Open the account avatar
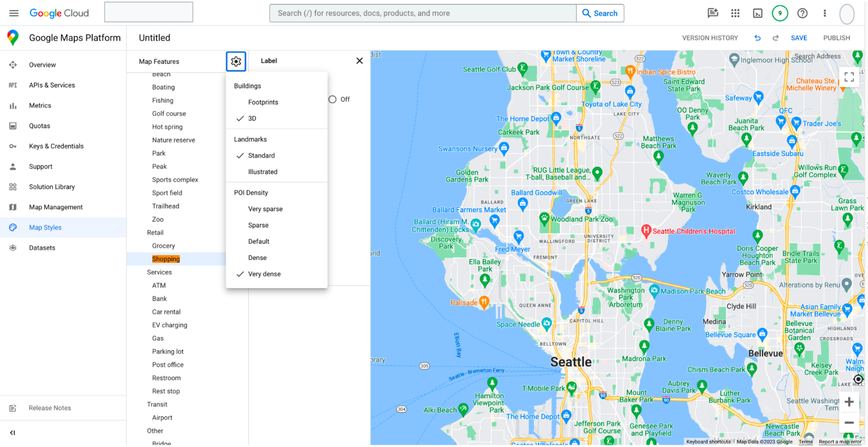The image size is (868, 447). (847, 14)
